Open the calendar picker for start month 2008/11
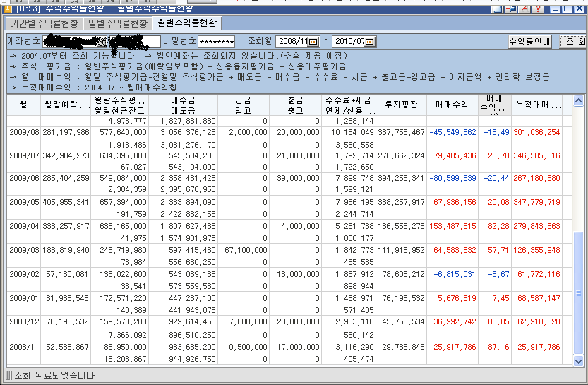This screenshot has width=588, height=385. coord(313,41)
